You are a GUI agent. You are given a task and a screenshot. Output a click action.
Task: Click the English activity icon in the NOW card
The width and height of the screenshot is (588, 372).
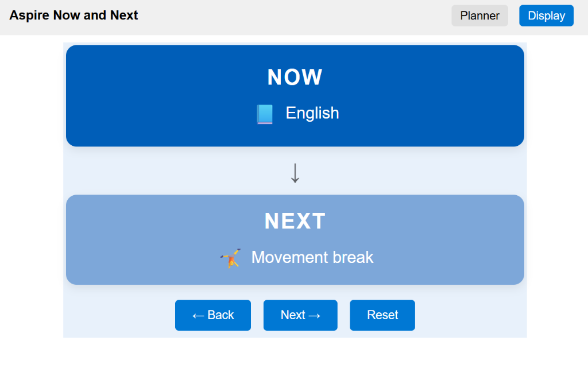[265, 114]
